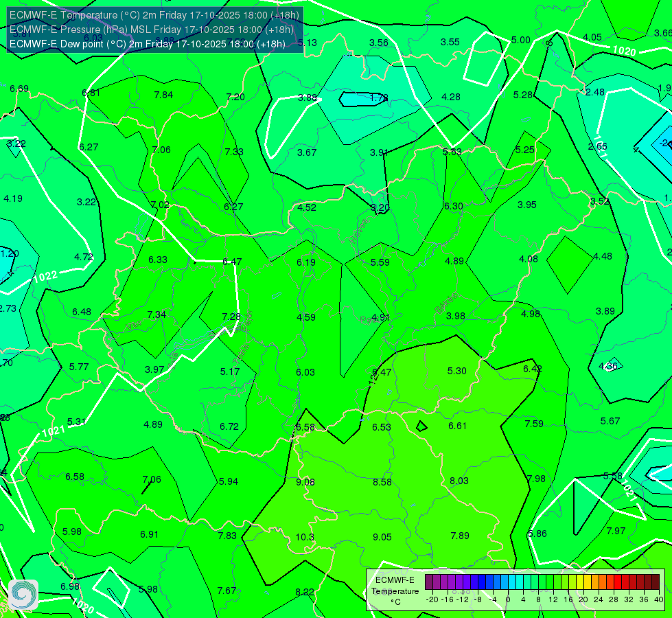The image size is (672, 618).
Task: Click the 6.30 temperature value
Action: coord(454,206)
